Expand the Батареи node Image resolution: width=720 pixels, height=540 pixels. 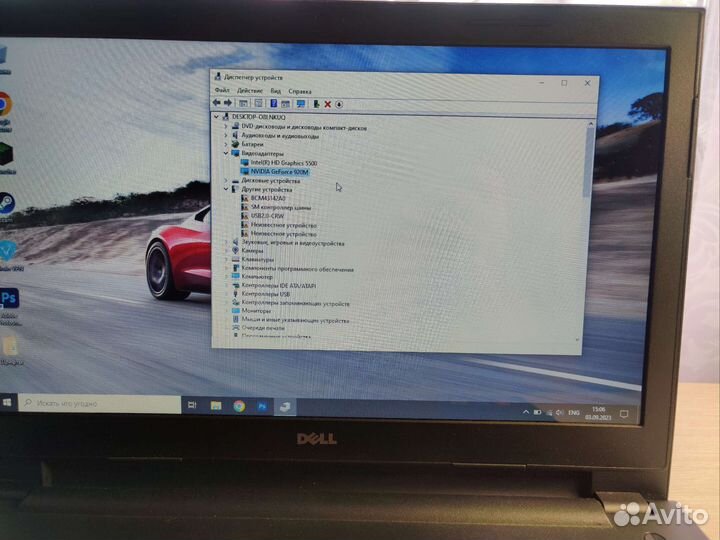point(225,144)
